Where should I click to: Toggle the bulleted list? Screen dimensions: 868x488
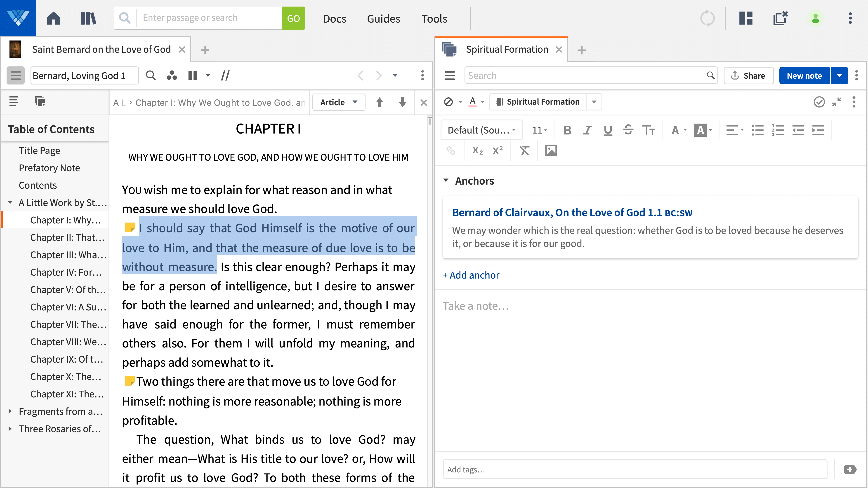coord(757,130)
